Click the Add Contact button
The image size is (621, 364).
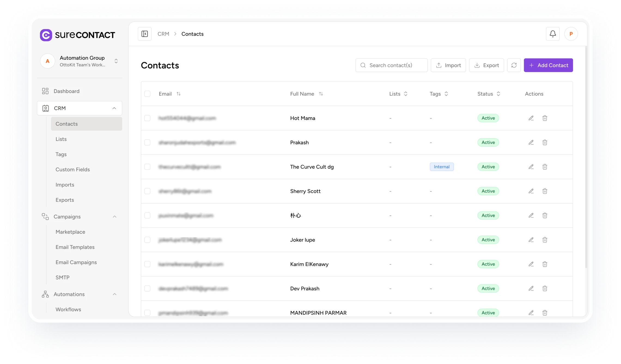click(x=548, y=65)
